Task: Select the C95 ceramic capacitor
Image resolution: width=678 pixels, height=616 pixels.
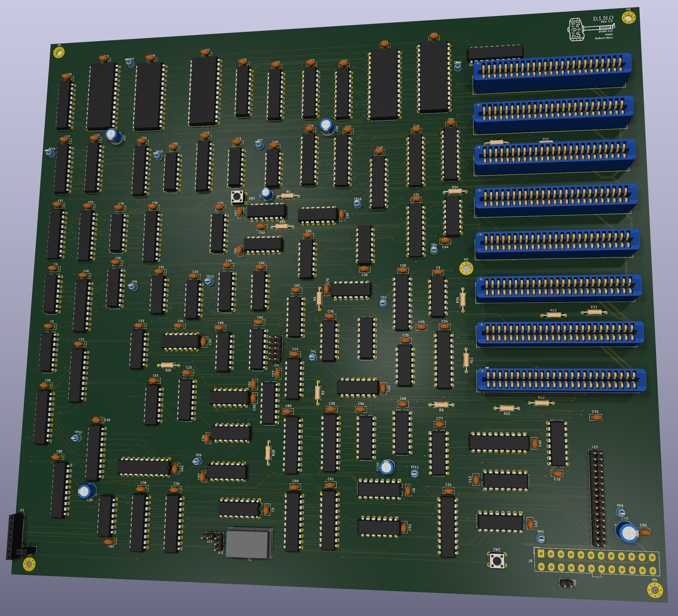Action: point(421,327)
